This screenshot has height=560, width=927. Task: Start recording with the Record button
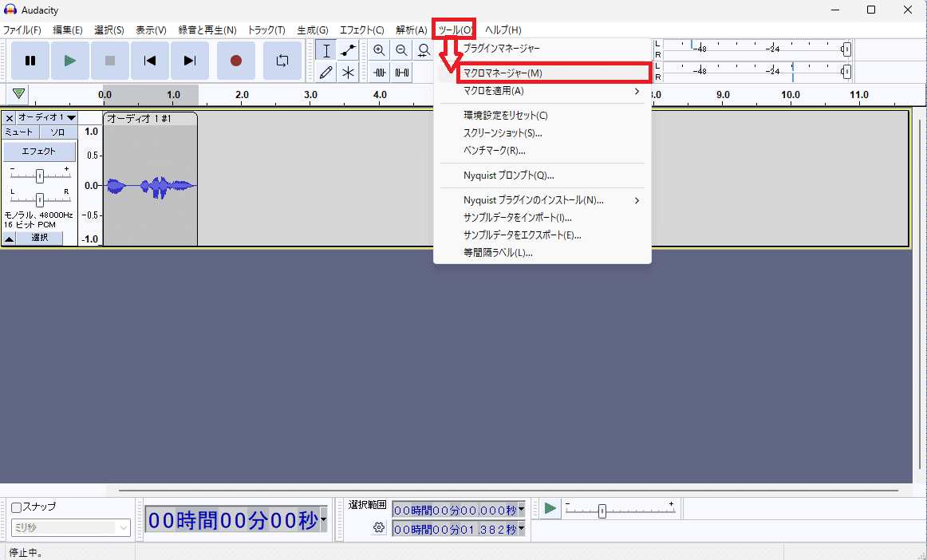pos(236,61)
